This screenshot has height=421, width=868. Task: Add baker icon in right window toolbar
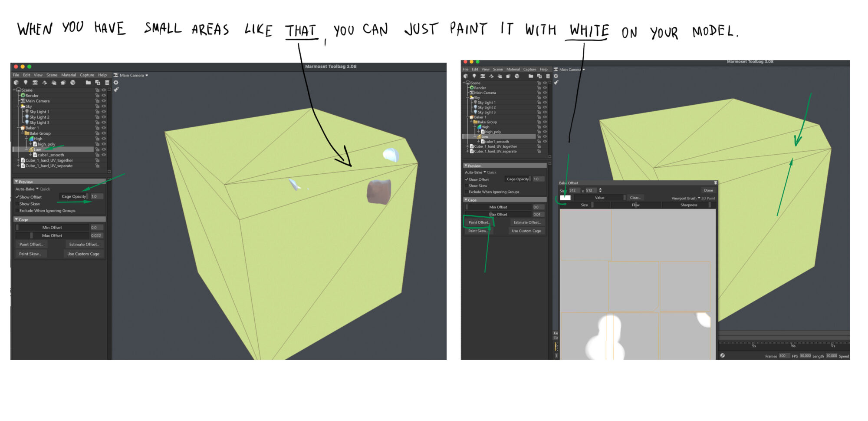coord(508,76)
